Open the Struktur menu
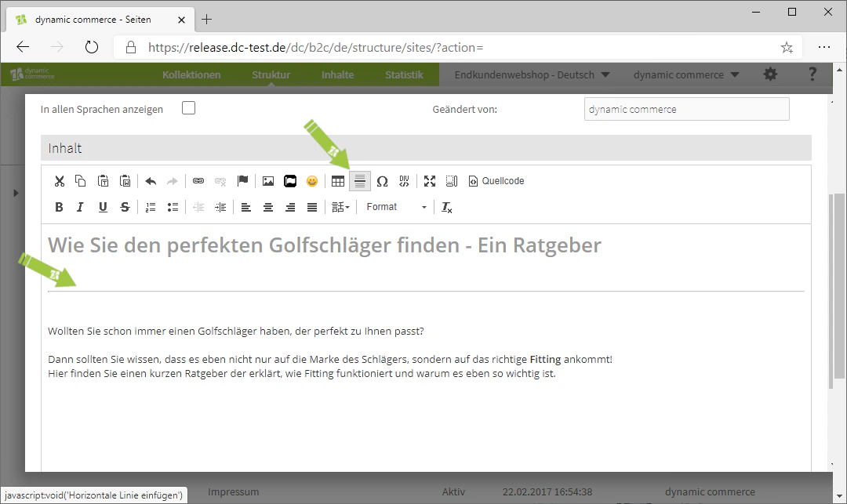 coord(271,75)
